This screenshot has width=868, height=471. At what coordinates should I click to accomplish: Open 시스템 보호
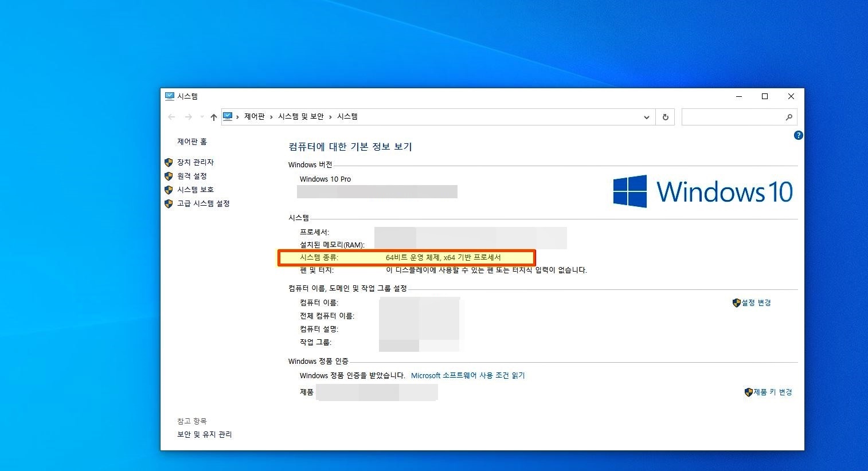coord(196,190)
